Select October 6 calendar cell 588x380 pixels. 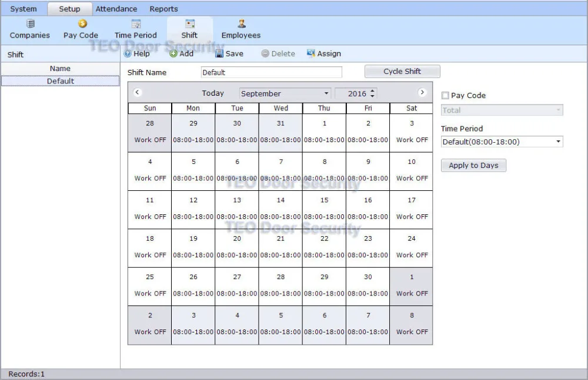pos(325,325)
